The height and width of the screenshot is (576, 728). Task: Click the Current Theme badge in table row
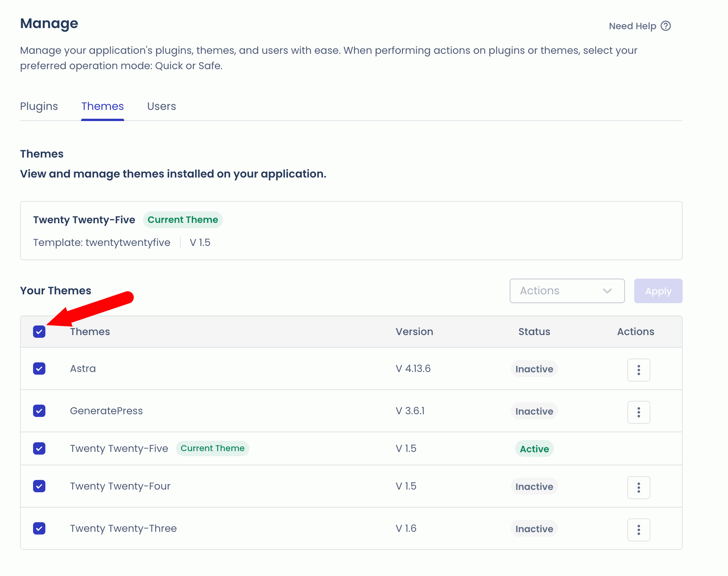[213, 448]
